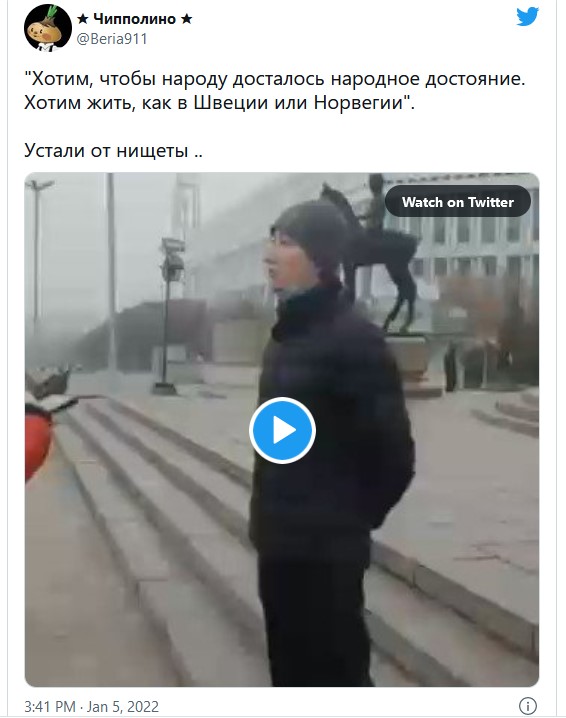Image resolution: width=566 pixels, height=718 pixels.
Task: Click the star before the Чипполино name
Action: (x=83, y=19)
